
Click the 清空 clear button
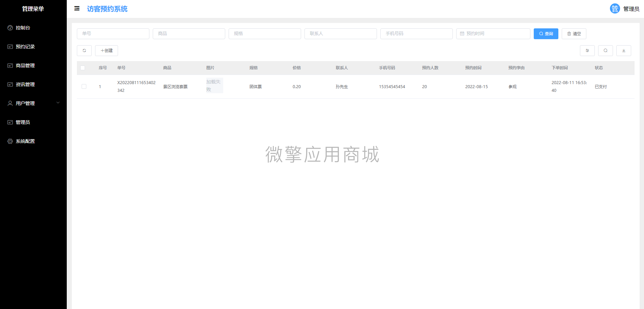coord(574,34)
